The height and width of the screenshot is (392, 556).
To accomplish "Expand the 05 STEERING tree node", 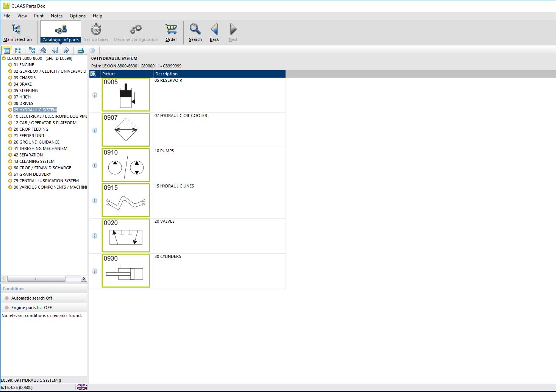I will 10,91.
